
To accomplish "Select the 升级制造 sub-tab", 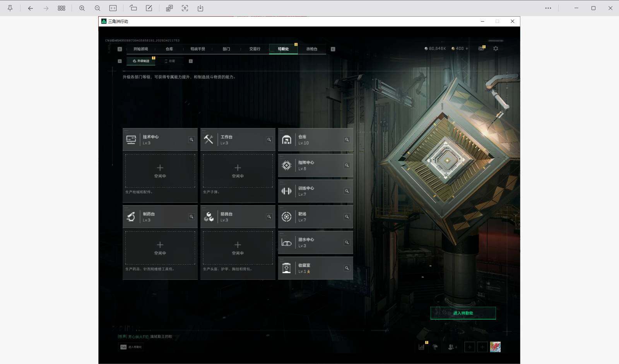I will 141,61.
